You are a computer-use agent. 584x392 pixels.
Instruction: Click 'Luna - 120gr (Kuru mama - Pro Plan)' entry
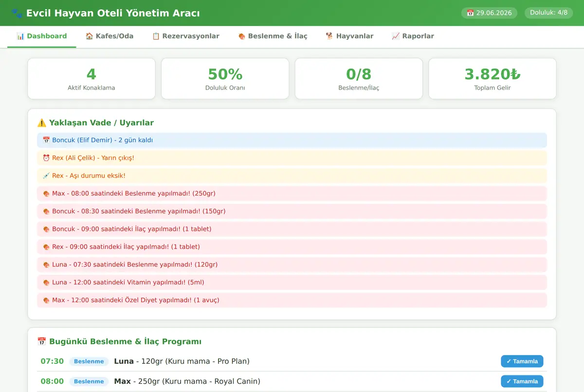pyautogui.click(x=182, y=361)
